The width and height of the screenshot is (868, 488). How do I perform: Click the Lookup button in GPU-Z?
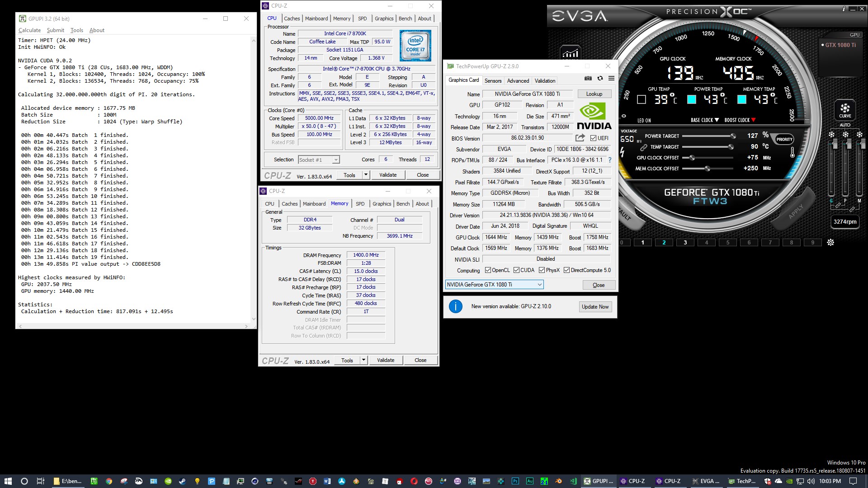(594, 94)
